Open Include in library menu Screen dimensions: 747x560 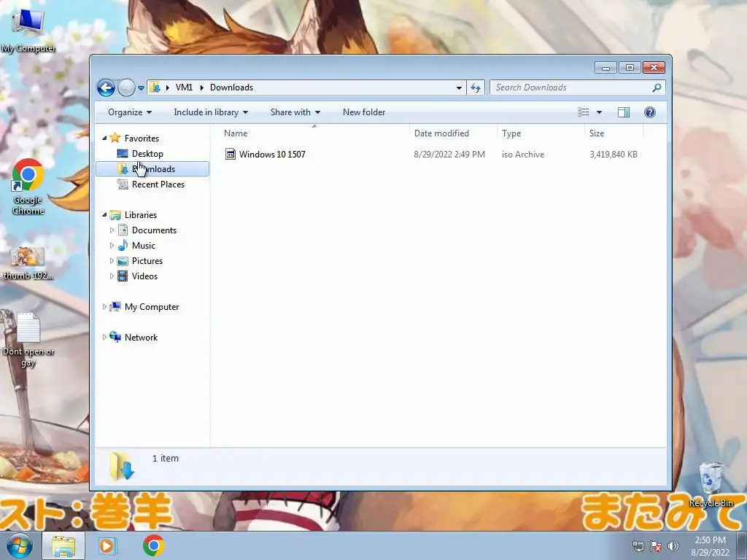(x=211, y=112)
